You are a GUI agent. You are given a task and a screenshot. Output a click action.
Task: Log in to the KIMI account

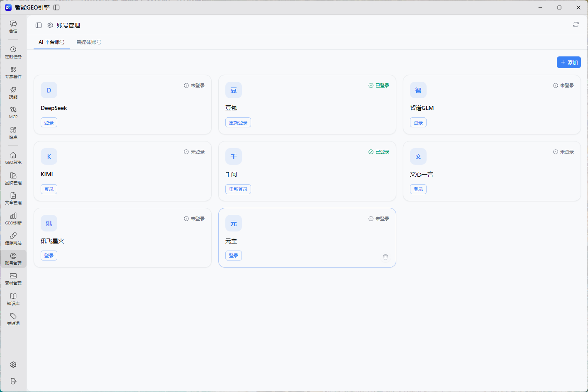pos(49,189)
